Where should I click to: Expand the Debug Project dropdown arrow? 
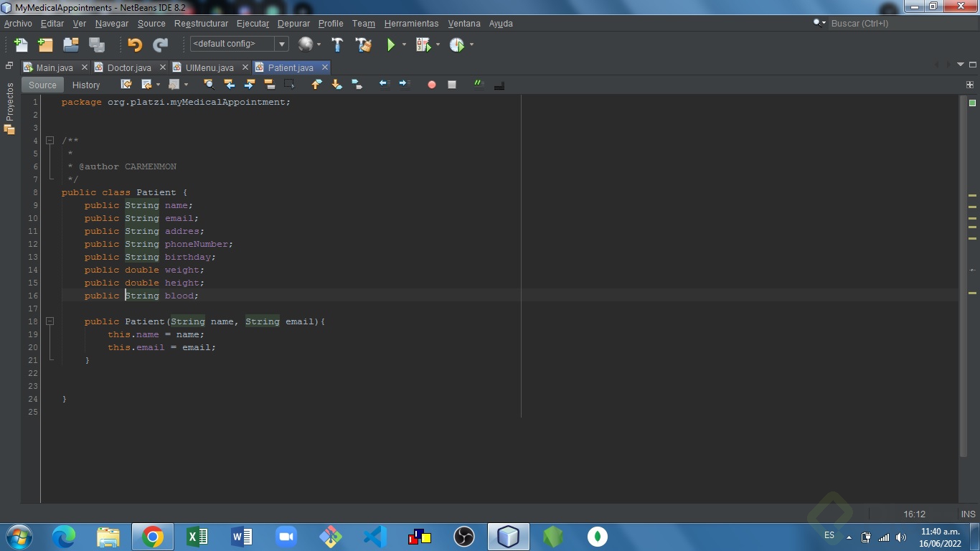[x=438, y=44]
